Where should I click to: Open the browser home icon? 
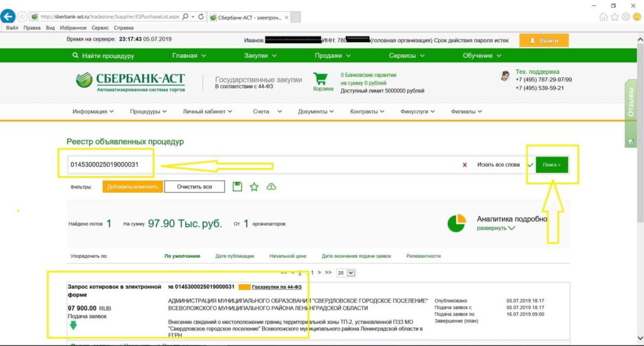point(603,17)
